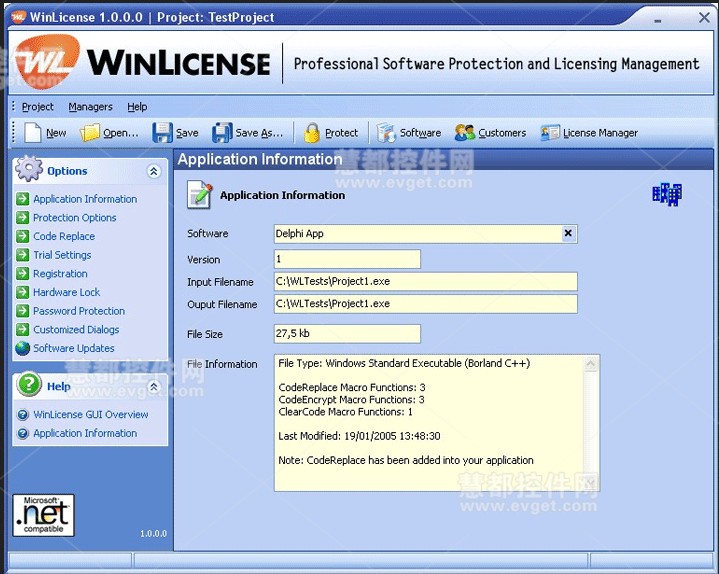719x574 pixels.
Task: Click the 1.0.0.0 version text in sidebar
Action: click(153, 534)
